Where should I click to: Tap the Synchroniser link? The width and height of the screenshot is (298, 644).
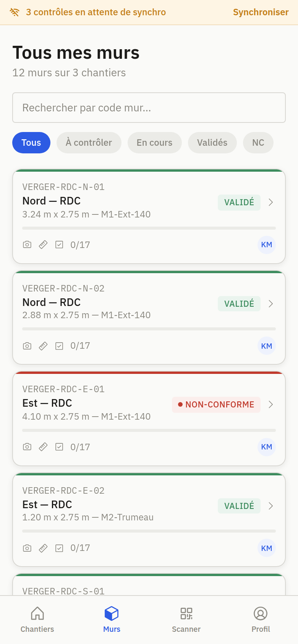[261, 12]
